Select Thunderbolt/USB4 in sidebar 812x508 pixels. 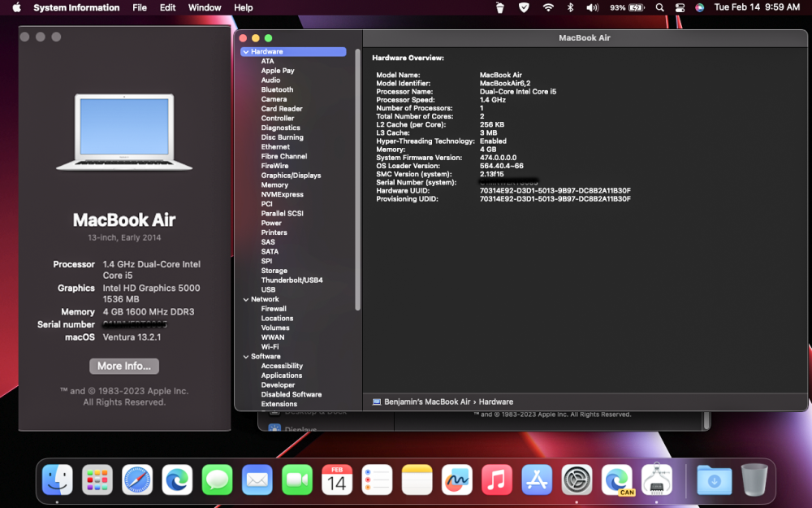pyautogui.click(x=292, y=280)
